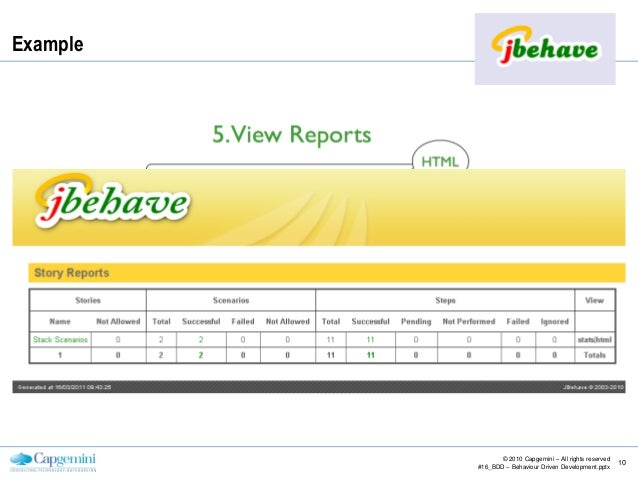Select the 'Example' slide title
638x479 pixels.
pos(48,44)
